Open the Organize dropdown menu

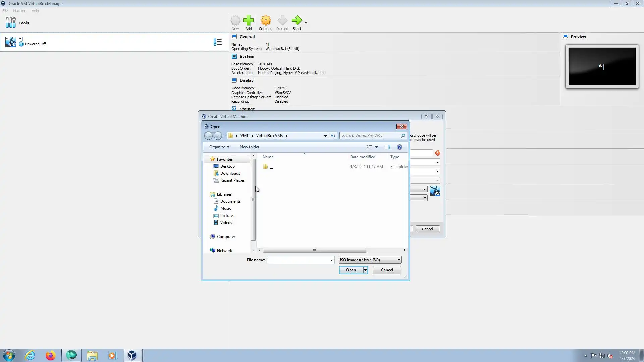click(x=219, y=147)
